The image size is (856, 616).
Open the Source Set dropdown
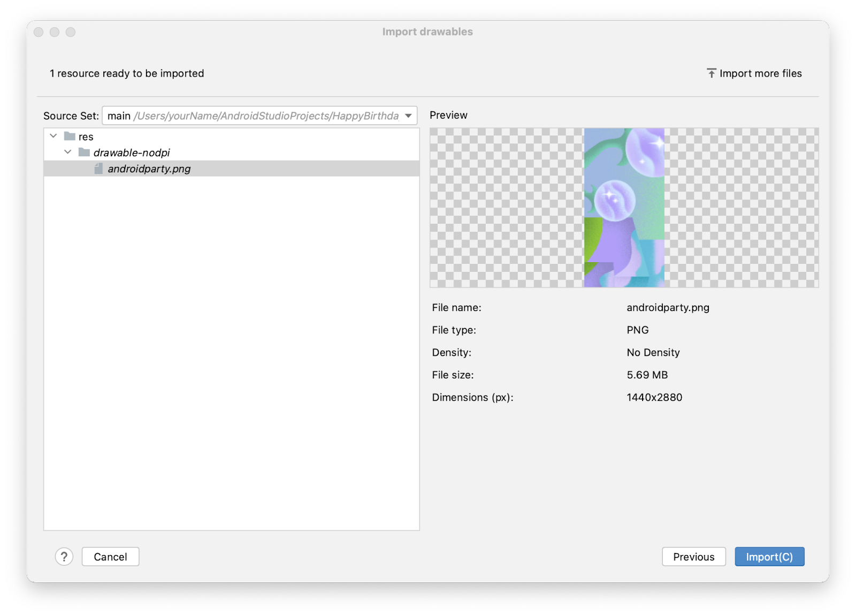[x=408, y=116]
